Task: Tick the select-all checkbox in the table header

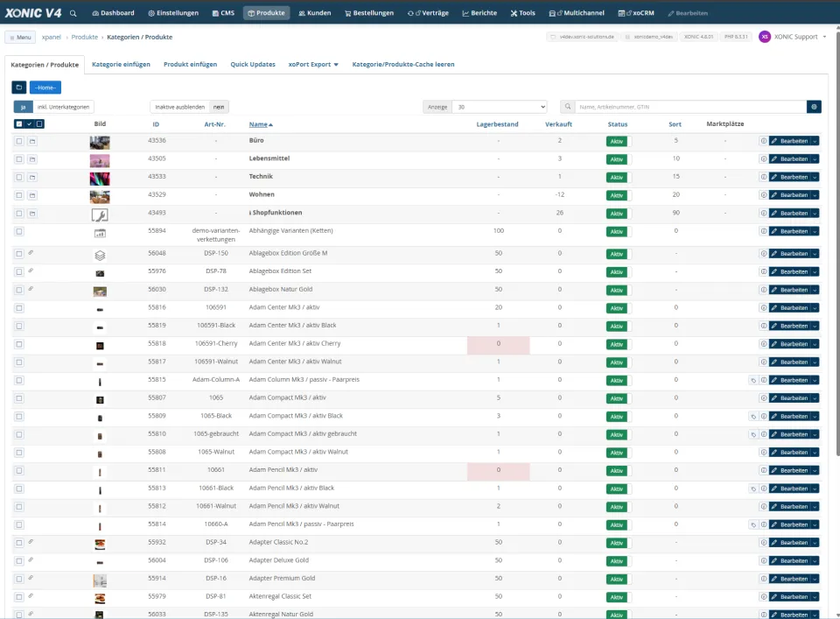Action: (x=19, y=123)
